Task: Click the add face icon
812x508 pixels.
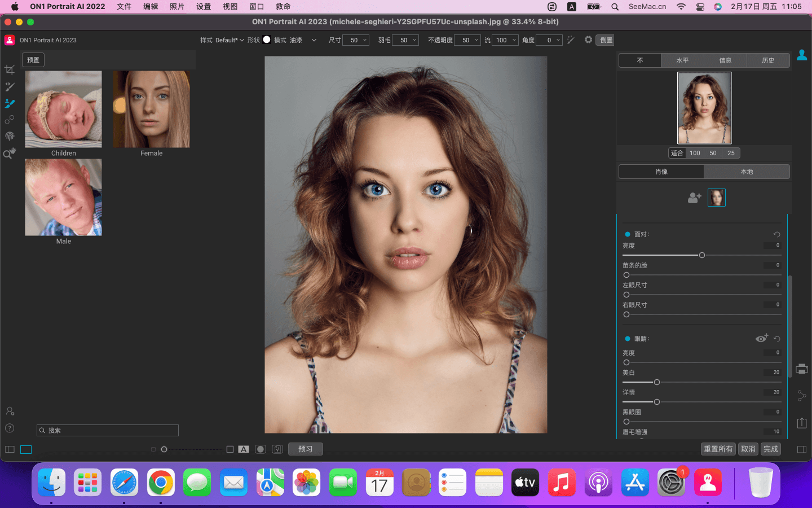Action: click(694, 198)
